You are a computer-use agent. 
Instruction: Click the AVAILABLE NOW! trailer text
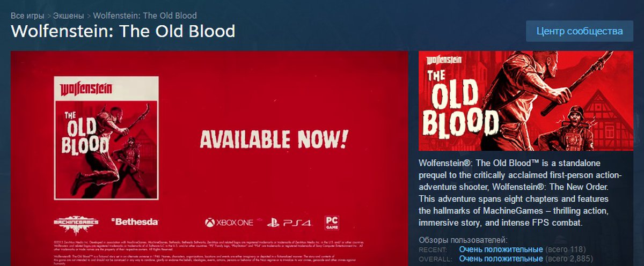click(x=273, y=138)
